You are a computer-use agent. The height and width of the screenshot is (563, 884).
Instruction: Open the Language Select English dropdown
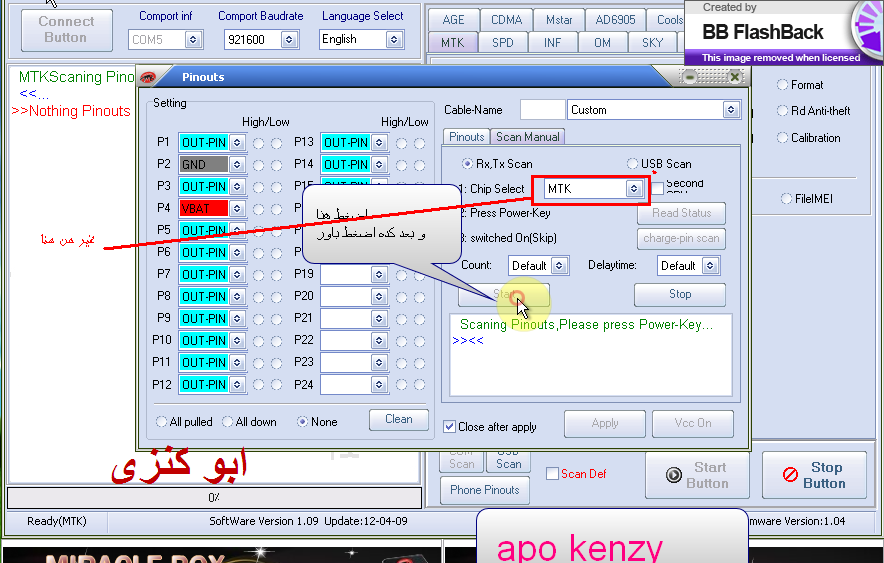click(394, 39)
